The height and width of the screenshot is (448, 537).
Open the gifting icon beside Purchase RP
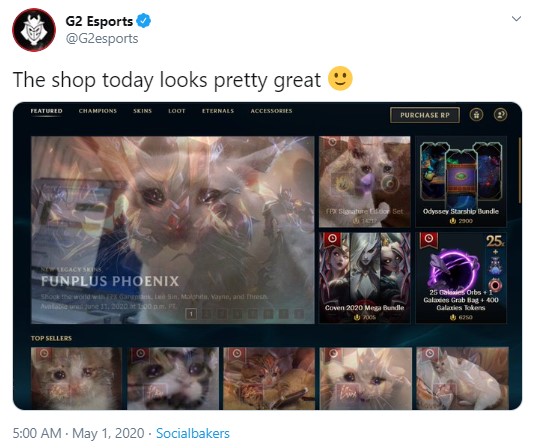(x=476, y=114)
